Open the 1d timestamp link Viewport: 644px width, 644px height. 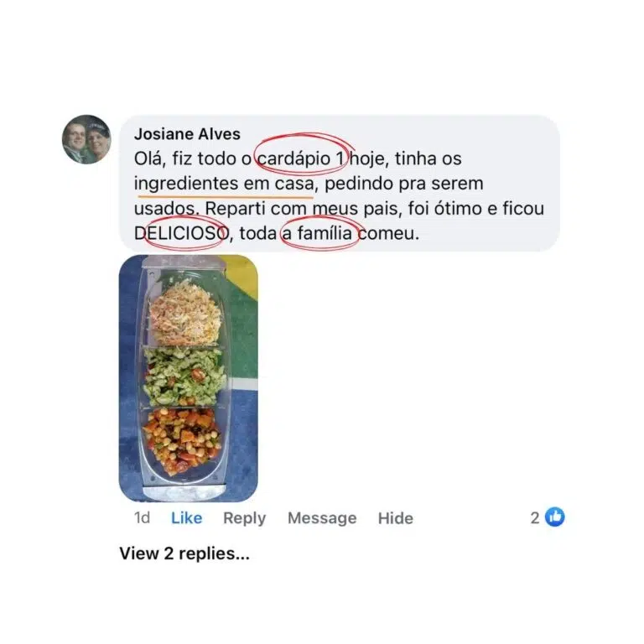pyautogui.click(x=142, y=518)
